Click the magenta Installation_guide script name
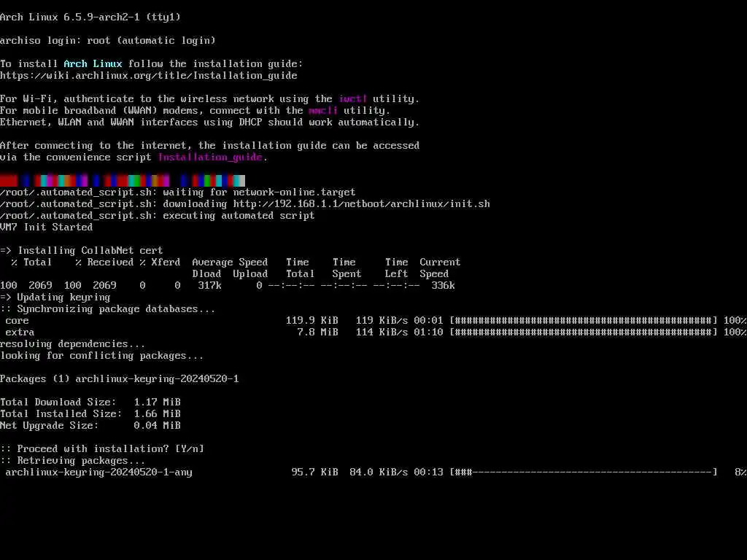 pos(210,157)
